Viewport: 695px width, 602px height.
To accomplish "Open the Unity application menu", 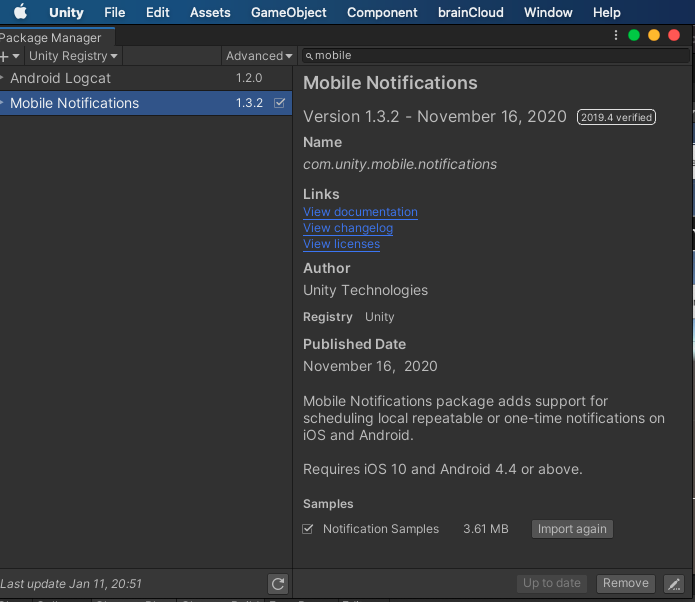I will pos(66,12).
